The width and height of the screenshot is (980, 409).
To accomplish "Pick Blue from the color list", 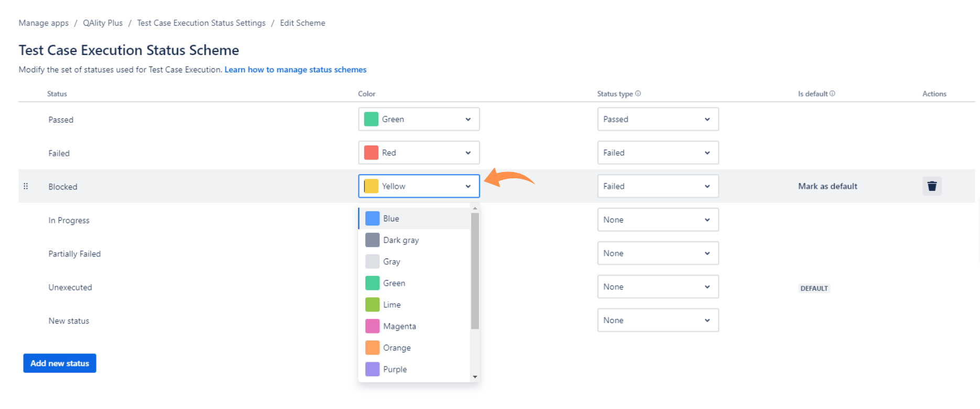I will [414, 219].
